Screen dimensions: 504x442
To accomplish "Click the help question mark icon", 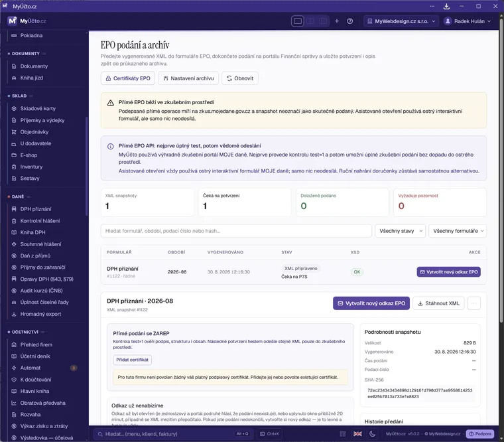I will [349, 21].
